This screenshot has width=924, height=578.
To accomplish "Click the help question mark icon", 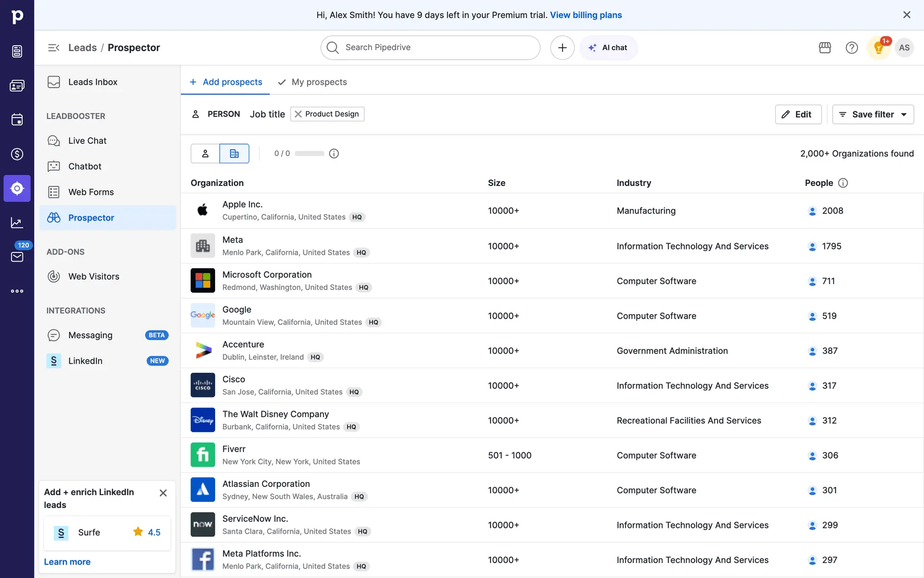I will tap(851, 48).
